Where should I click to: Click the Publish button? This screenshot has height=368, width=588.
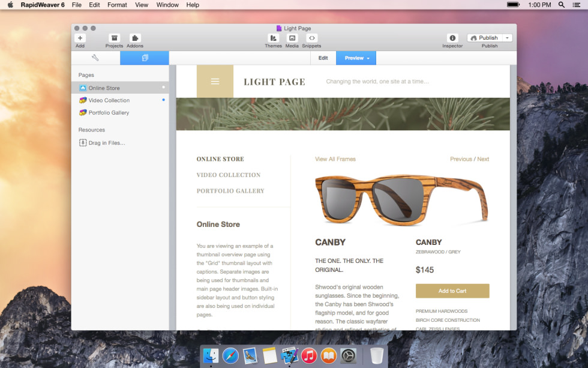485,38
